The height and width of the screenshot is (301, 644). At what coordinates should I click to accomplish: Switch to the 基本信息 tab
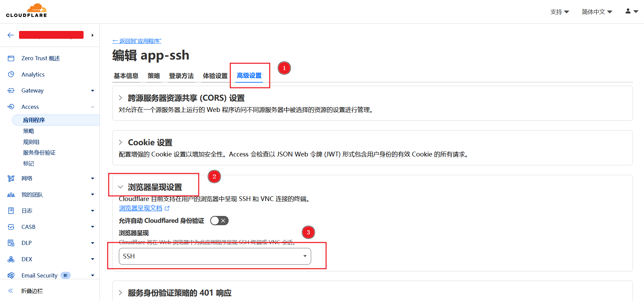(126, 76)
